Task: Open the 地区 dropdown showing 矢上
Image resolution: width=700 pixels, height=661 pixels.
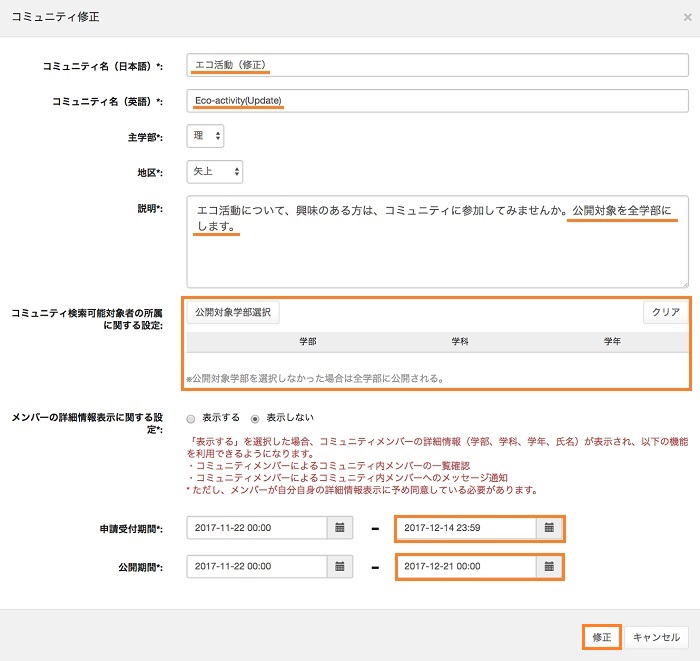Action: (x=215, y=172)
